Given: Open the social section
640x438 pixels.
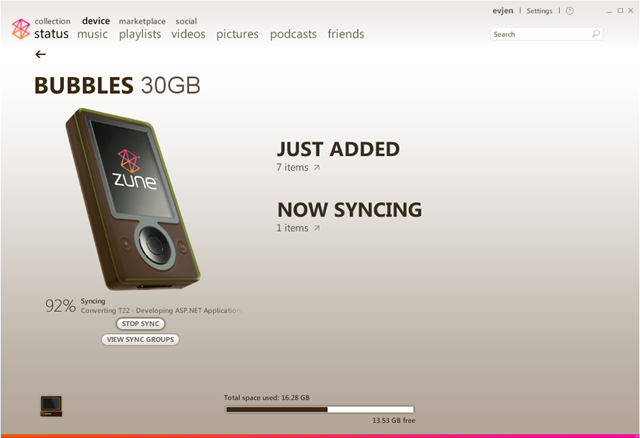Looking at the screenshot, I should [186, 21].
